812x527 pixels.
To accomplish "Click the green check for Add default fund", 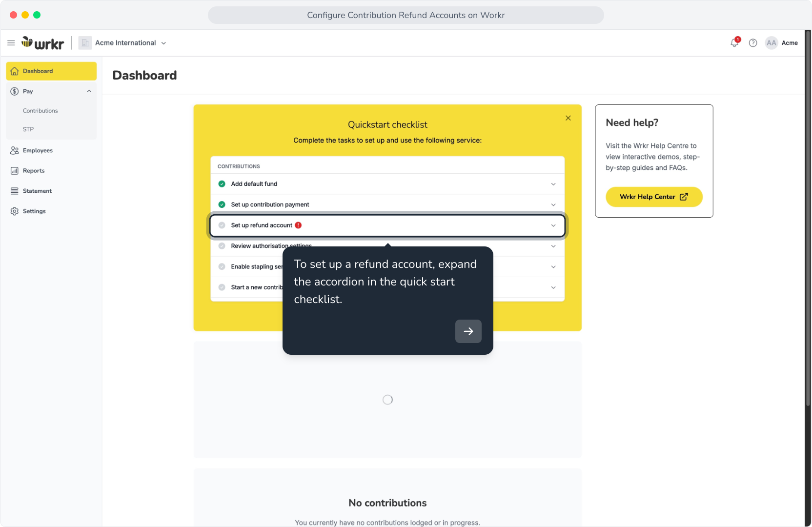I will [x=222, y=184].
